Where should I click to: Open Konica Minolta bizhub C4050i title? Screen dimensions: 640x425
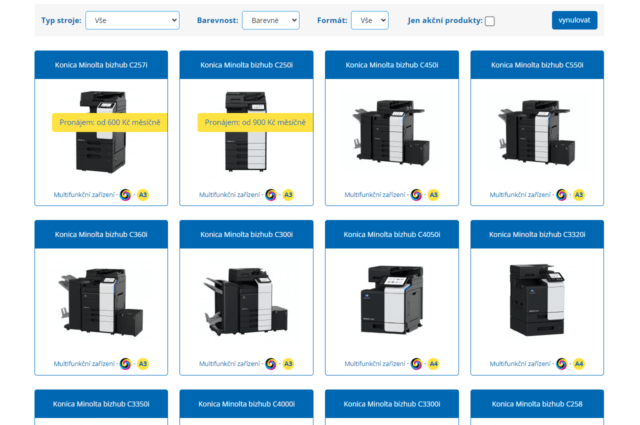[392, 234]
